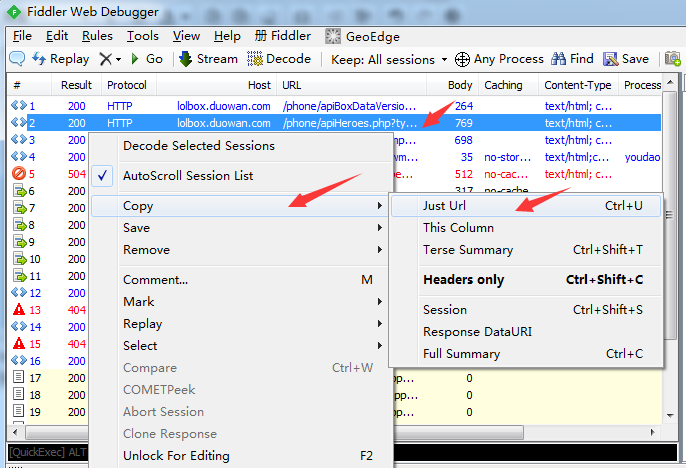The width and height of the screenshot is (686, 468).
Task: Click the vertical scrollbar up arrow
Action: [670, 82]
